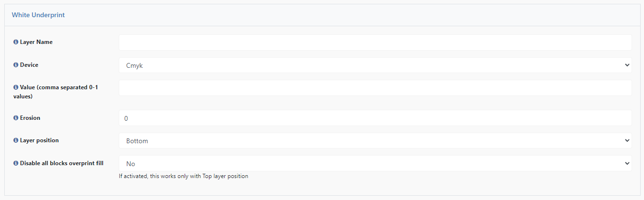Click the info icon beside Layer Name
This screenshot has height=200, width=644.
click(16, 42)
